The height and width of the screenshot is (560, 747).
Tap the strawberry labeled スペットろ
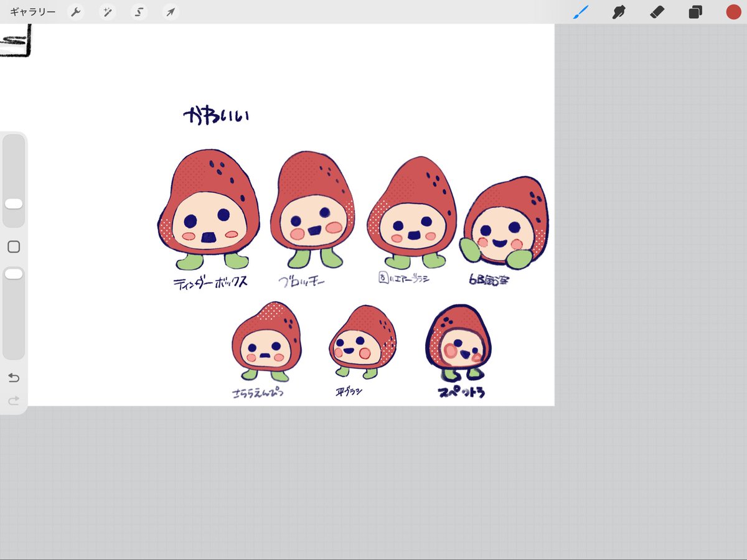coord(459,343)
